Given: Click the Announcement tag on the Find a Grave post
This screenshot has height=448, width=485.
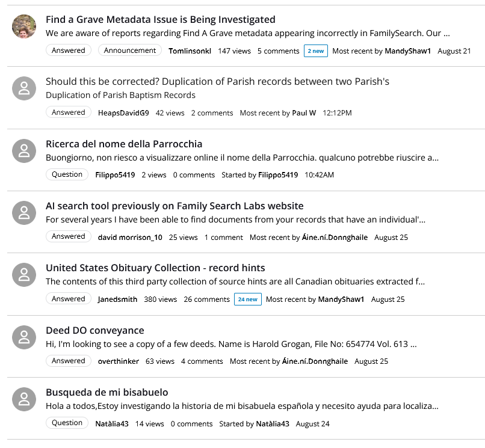Looking at the screenshot, I should (x=130, y=51).
